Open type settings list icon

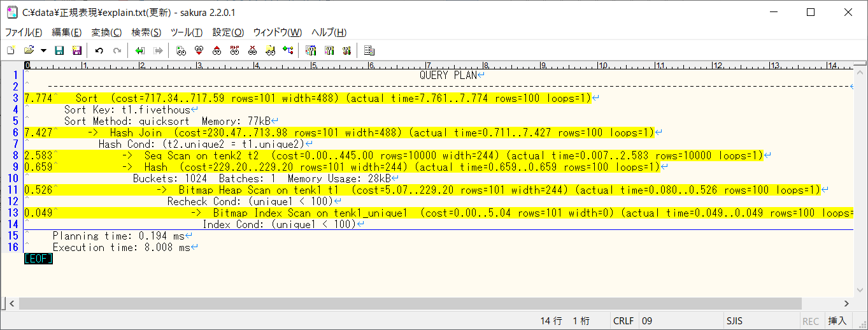point(311,50)
